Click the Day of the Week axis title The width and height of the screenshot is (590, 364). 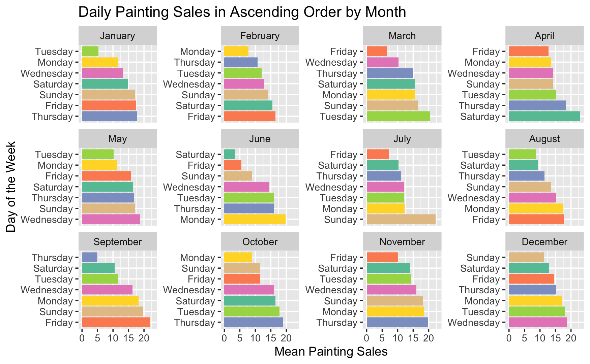(11, 187)
